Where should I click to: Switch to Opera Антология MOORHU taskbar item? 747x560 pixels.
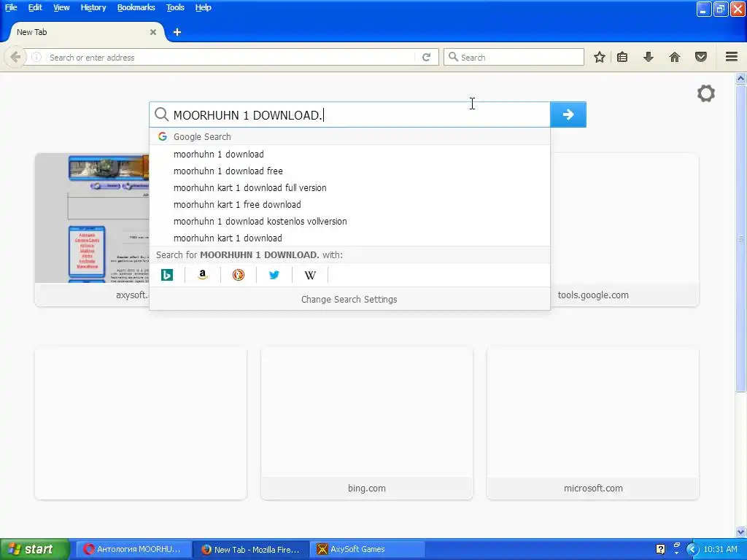click(x=133, y=549)
